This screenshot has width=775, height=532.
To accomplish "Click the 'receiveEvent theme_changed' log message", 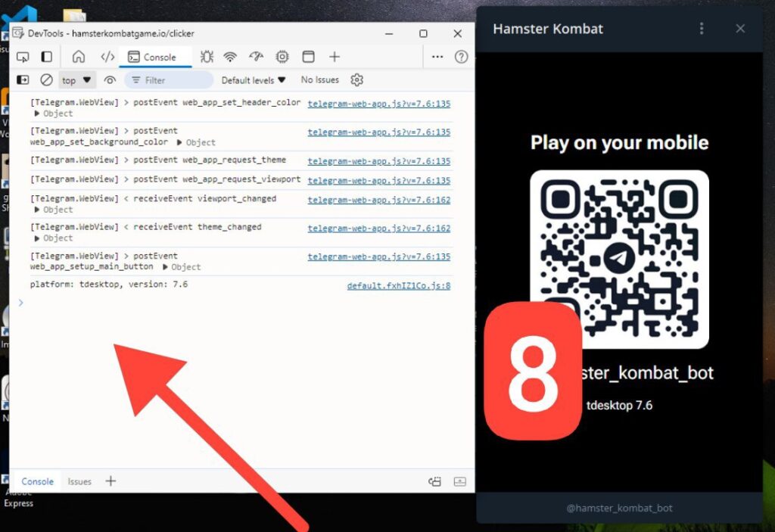I will 198,227.
